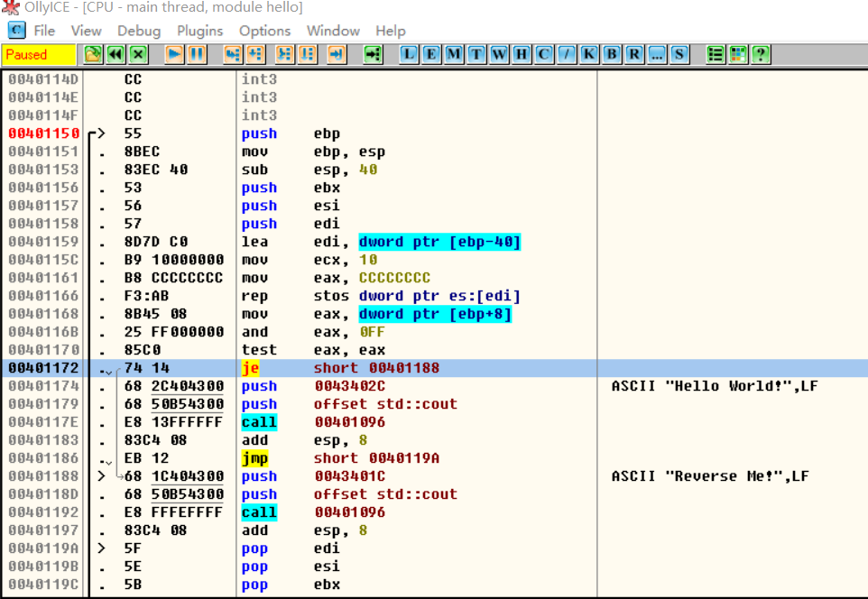
Task: Open Memory map with M button
Action: click(x=454, y=54)
